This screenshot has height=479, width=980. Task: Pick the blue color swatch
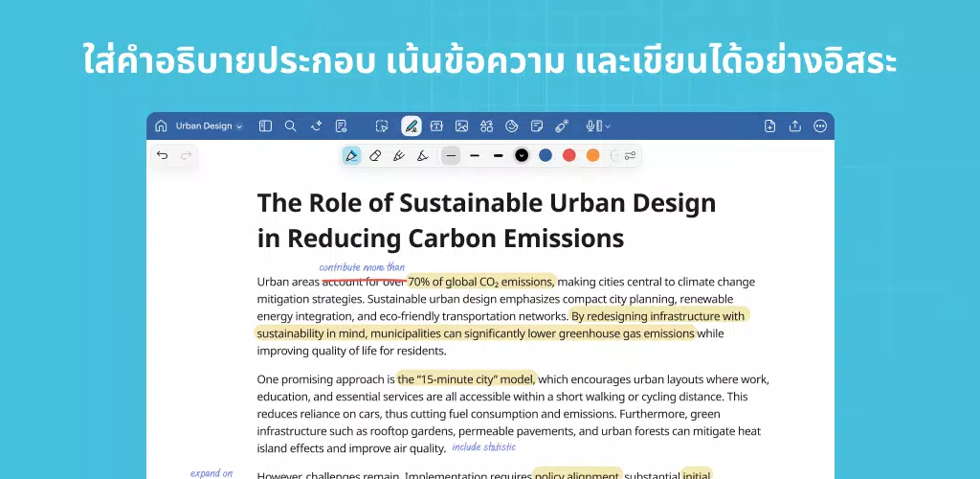[x=546, y=156]
